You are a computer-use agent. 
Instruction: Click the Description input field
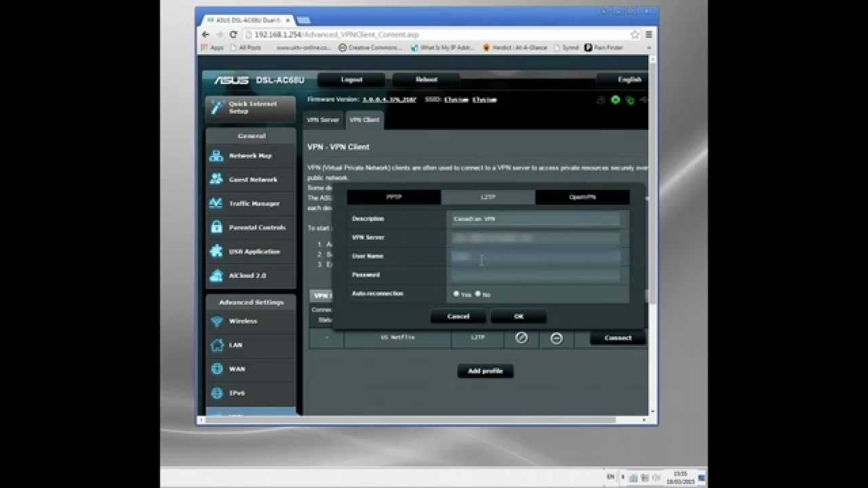(536, 219)
